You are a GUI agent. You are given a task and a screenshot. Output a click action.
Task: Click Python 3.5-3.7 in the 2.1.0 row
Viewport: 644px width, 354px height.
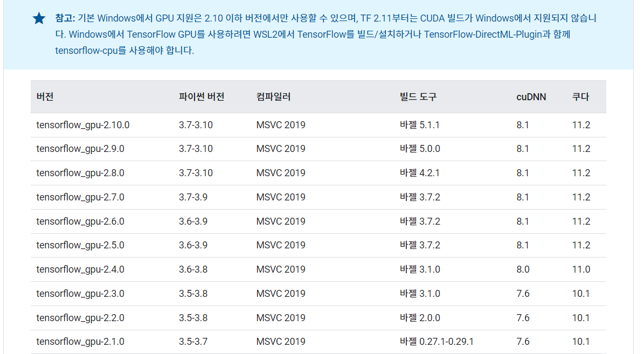pyautogui.click(x=193, y=342)
